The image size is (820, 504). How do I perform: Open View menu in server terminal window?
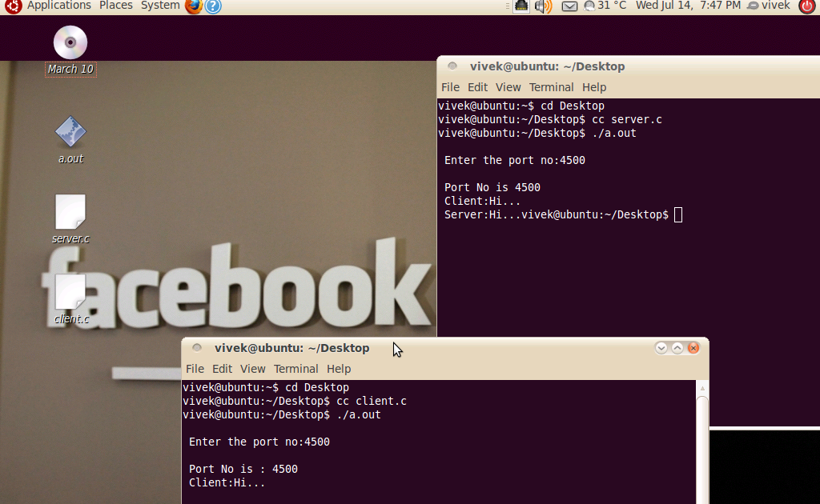point(508,87)
